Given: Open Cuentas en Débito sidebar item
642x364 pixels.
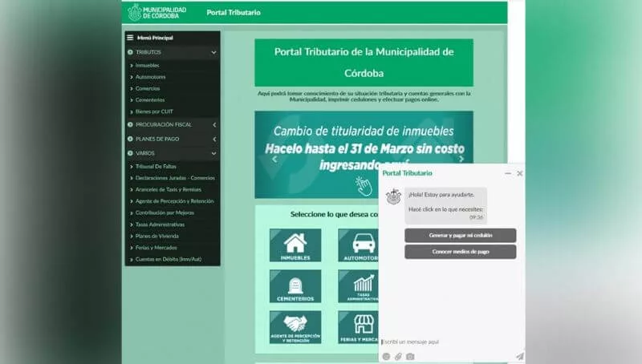Looking at the screenshot, I should 168,259.
